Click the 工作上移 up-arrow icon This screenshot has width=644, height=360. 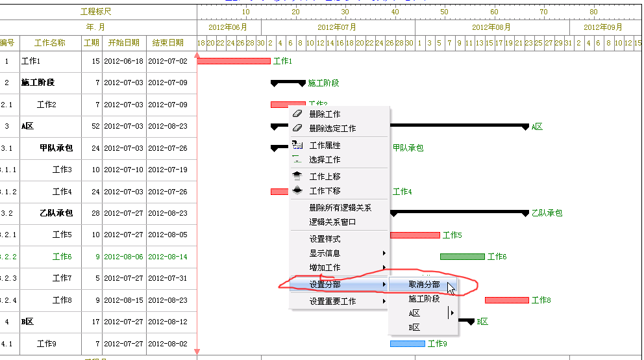pyautogui.click(x=297, y=176)
